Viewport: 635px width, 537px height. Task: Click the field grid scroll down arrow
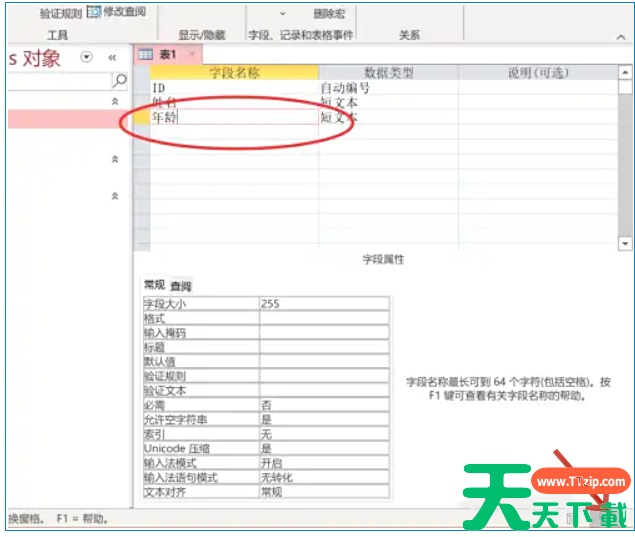coord(625,243)
